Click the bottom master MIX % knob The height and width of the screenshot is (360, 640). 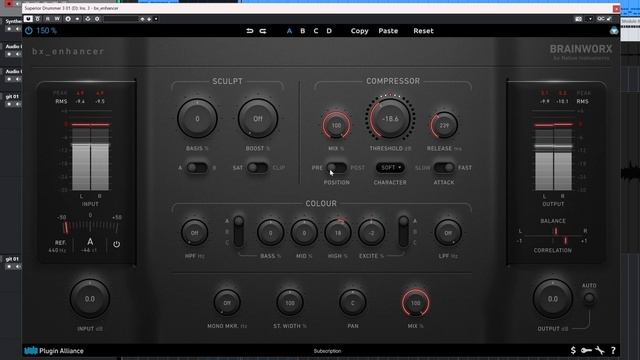pyautogui.click(x=416, y=303)
